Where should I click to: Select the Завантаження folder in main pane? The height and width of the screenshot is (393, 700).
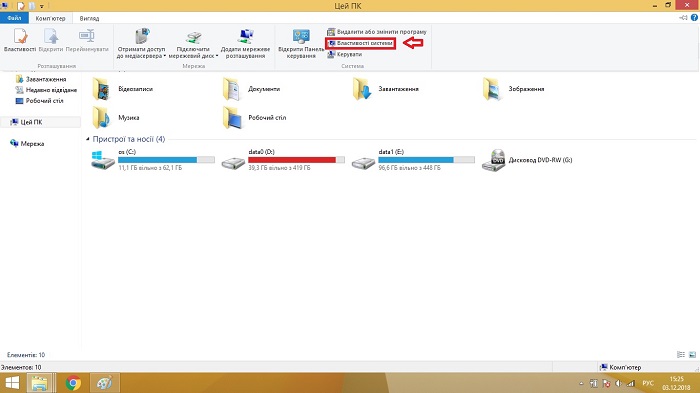pos(386,89)
